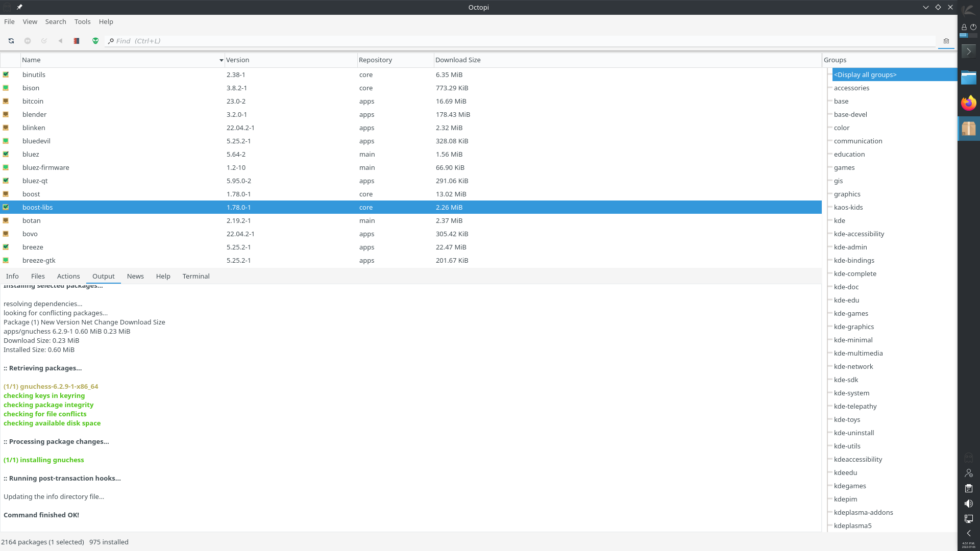Viewport: 980px width, 551px height.
Task: Open the Help tab in lower panel
Action: (163, 276)
